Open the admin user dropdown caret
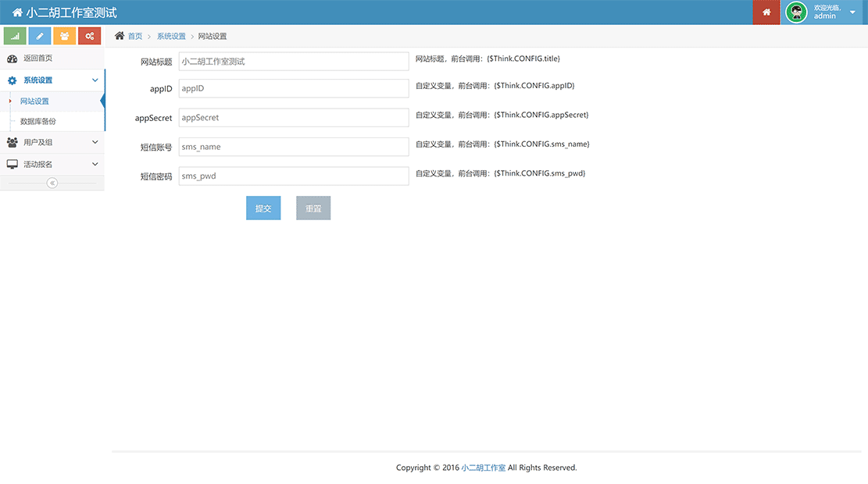 [x=852, y=12]
